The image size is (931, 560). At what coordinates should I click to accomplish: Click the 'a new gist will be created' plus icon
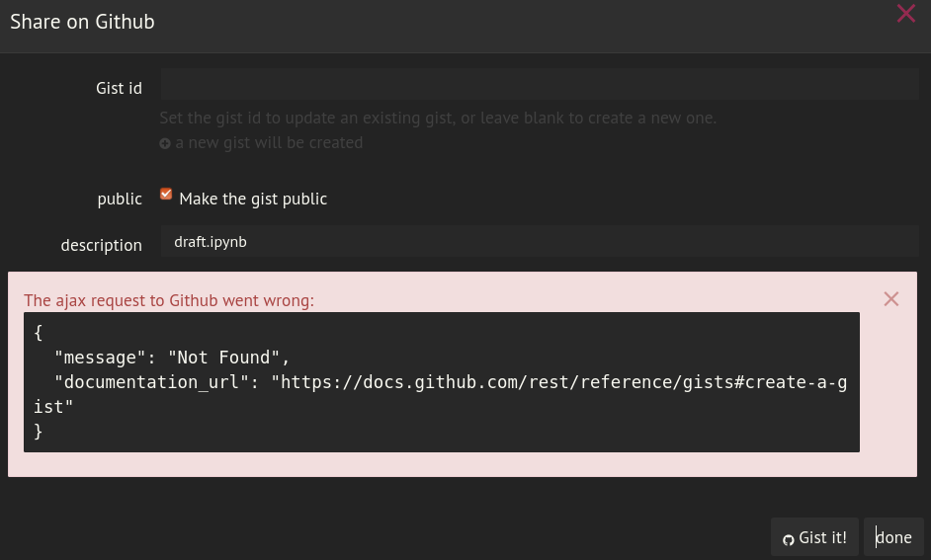pos(165,143)
